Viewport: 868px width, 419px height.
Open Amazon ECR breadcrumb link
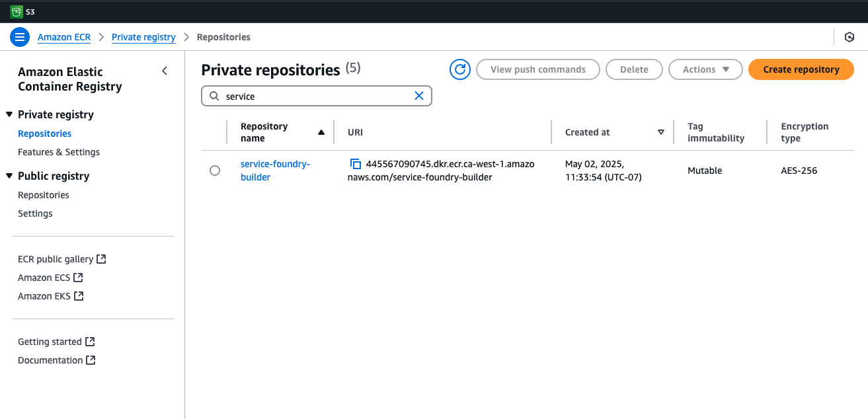tap(64, 37)
